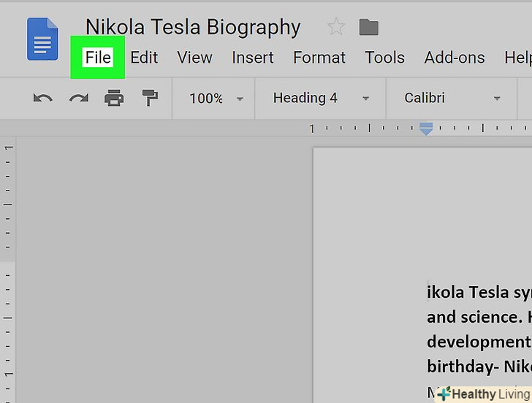
Task: Star the Nikola Tesla Biography document
Action: pyautogui.click(x=336, y=28)
